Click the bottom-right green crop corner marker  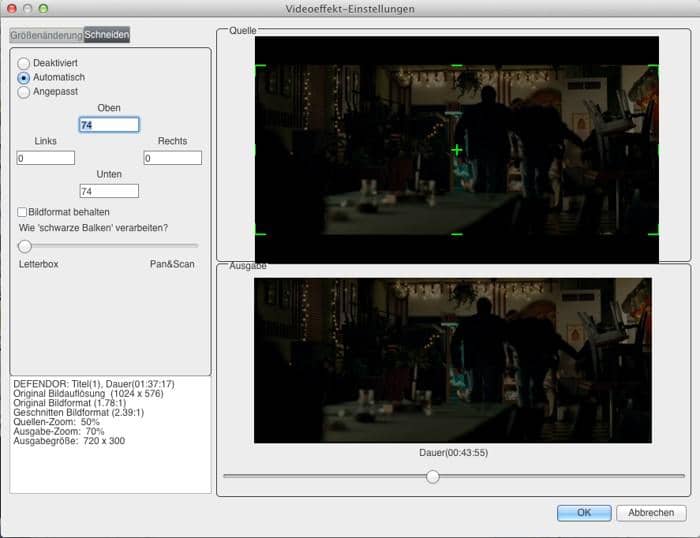click(654, 230)
